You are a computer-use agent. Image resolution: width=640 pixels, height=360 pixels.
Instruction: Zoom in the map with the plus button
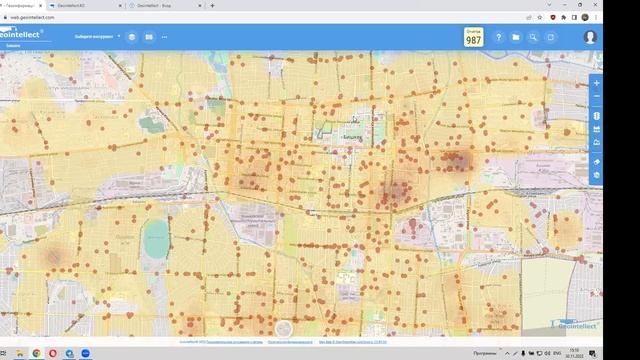point(596,83)
